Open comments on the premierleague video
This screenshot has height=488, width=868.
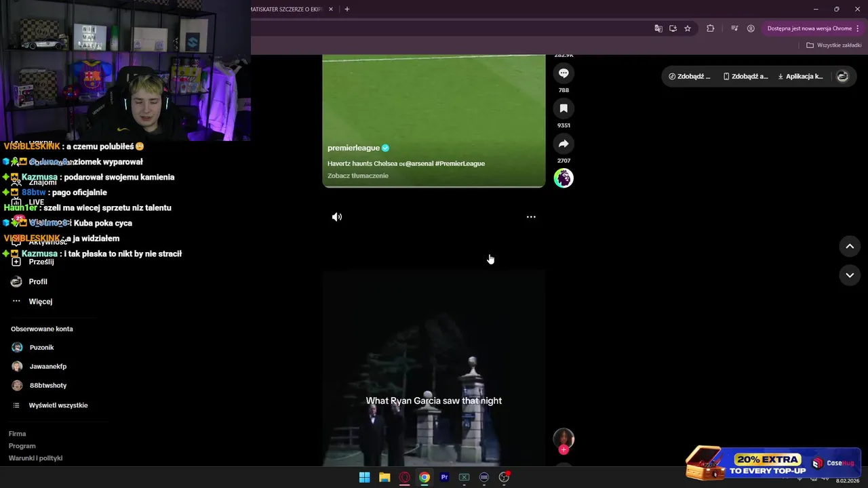[x=564, y=73]
